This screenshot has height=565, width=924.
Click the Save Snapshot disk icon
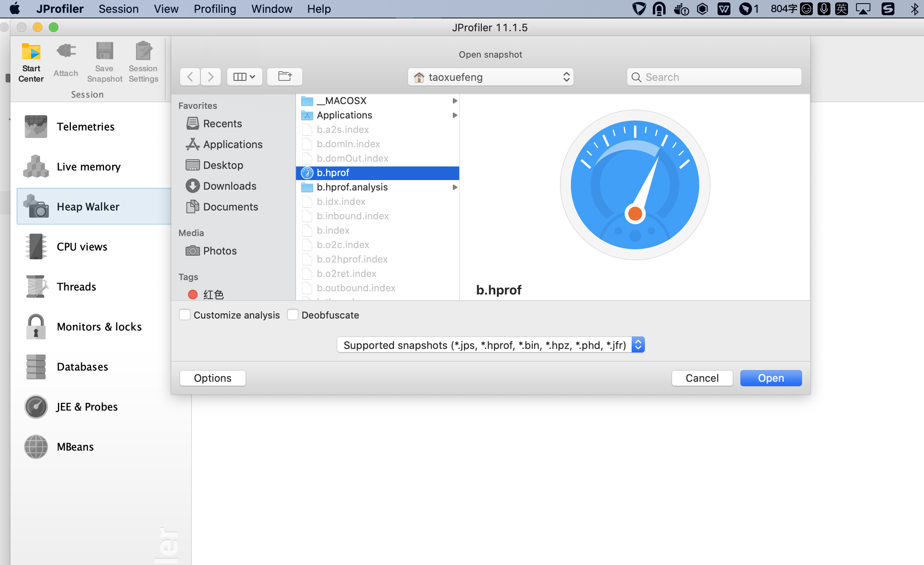coord(104,52)
